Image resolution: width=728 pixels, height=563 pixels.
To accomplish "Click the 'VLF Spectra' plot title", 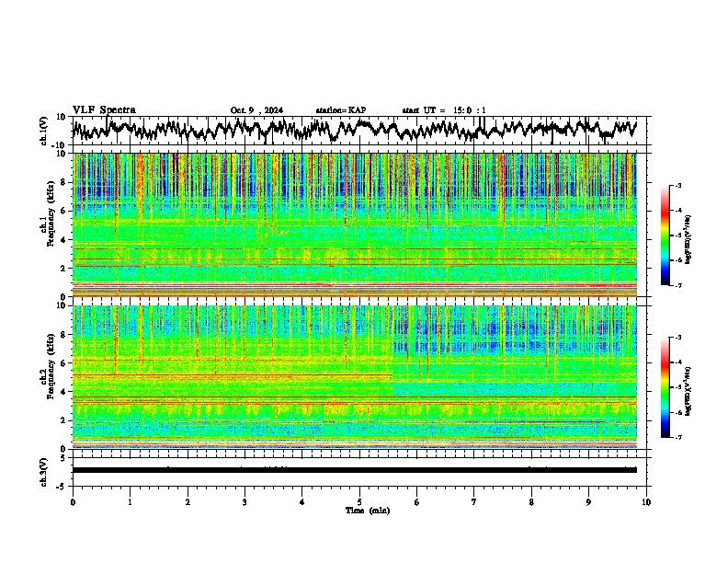I will pos(104,110).
